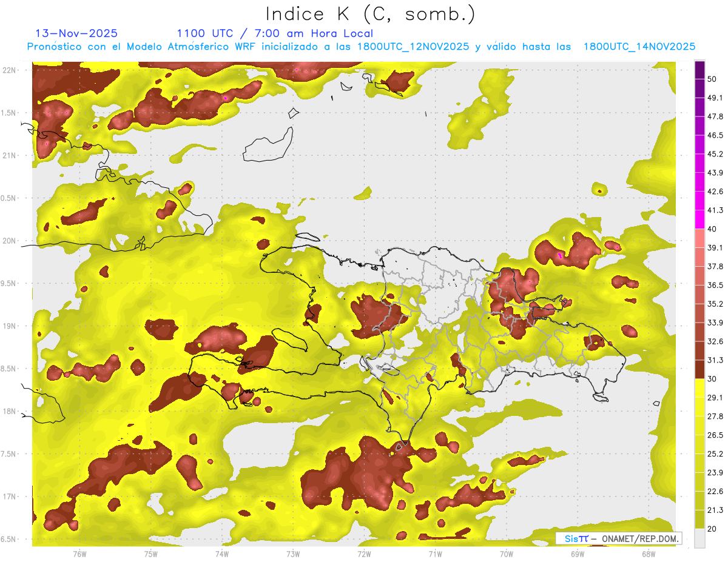
Task: Click the color scale value "45.2"
Action: [715, 154]
